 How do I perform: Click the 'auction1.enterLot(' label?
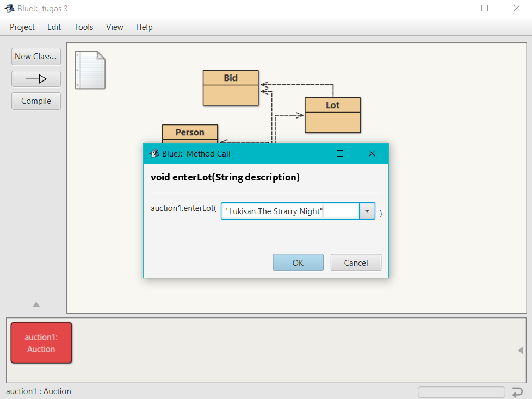point(183,208)
